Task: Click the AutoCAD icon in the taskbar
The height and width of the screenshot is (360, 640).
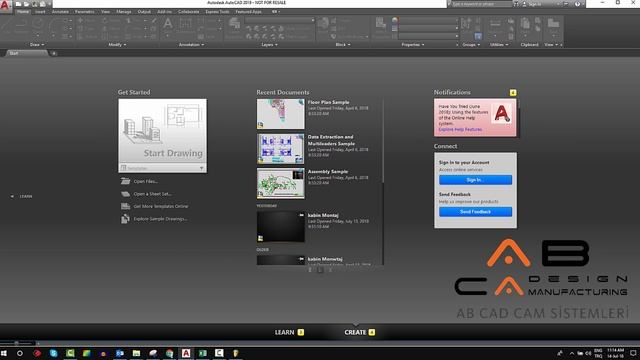Action: click(186, 353)
